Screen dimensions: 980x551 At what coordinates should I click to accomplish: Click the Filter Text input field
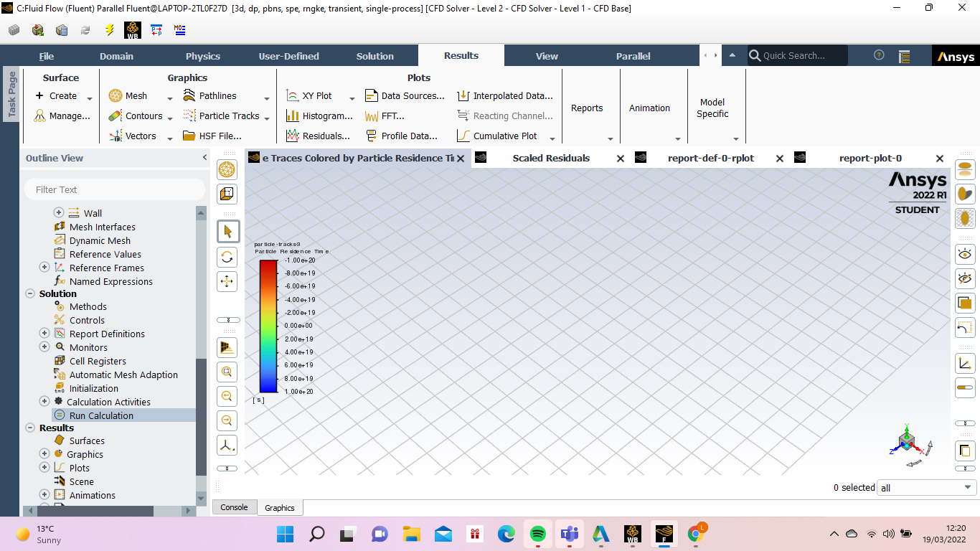(115, 189)
